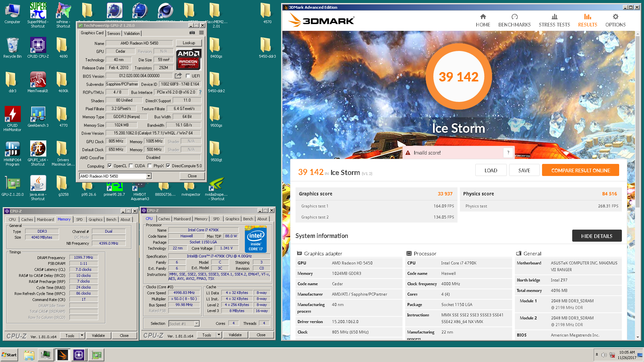Select Mainboard tab in the Memory CPU-Z window
644x362 pixels.
point(45,220)
